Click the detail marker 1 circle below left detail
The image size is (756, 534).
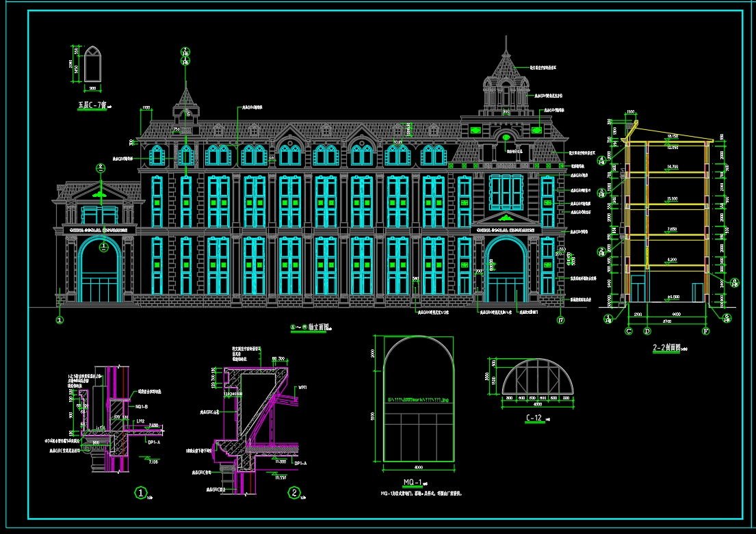tap(141, 492)
